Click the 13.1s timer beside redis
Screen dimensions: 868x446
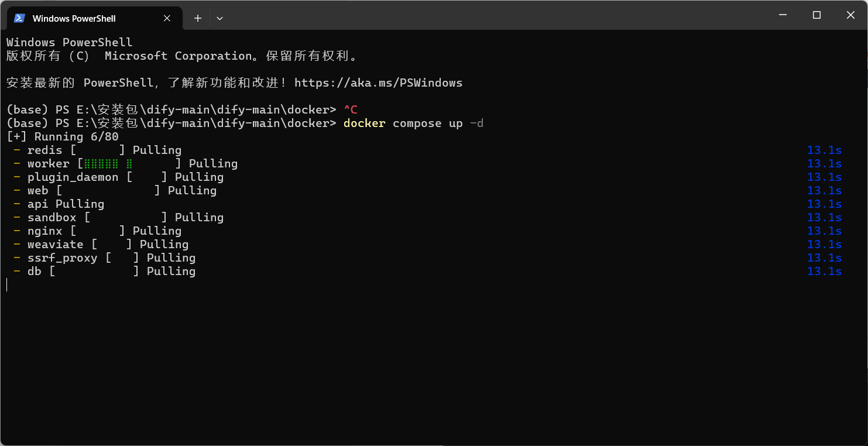[824, 150]
